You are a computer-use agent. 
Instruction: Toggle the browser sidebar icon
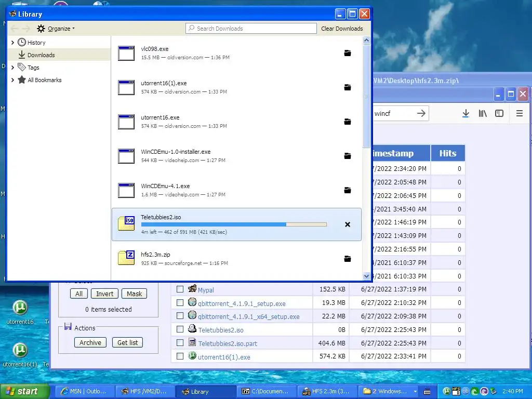499,113
